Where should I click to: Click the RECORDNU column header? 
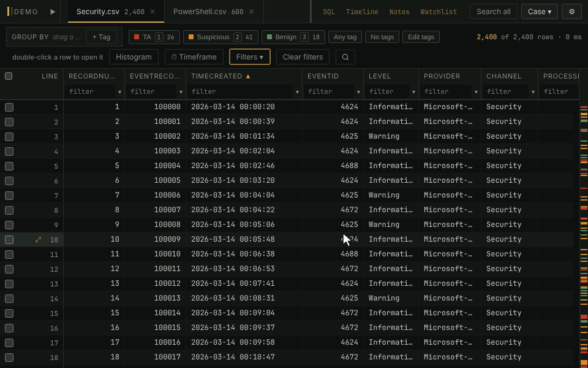click(x=92, y=76)
